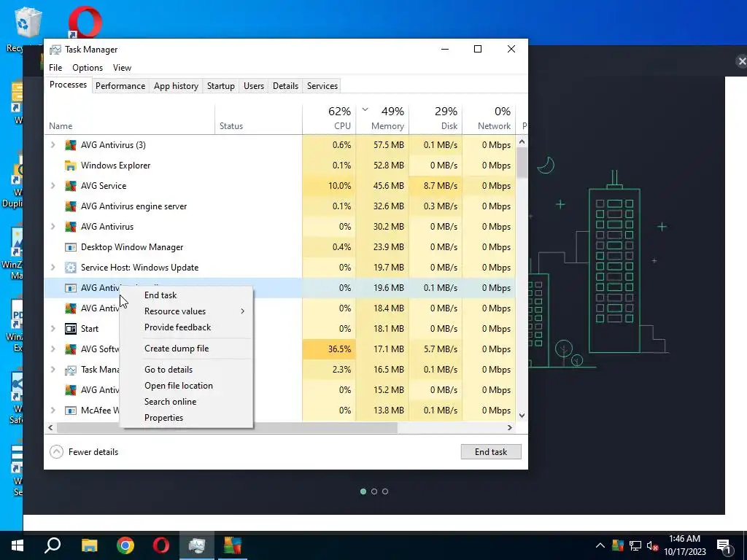Click the Windows Explorer process icon
This screenshot has height=560, width=747.
click(71, 166)
